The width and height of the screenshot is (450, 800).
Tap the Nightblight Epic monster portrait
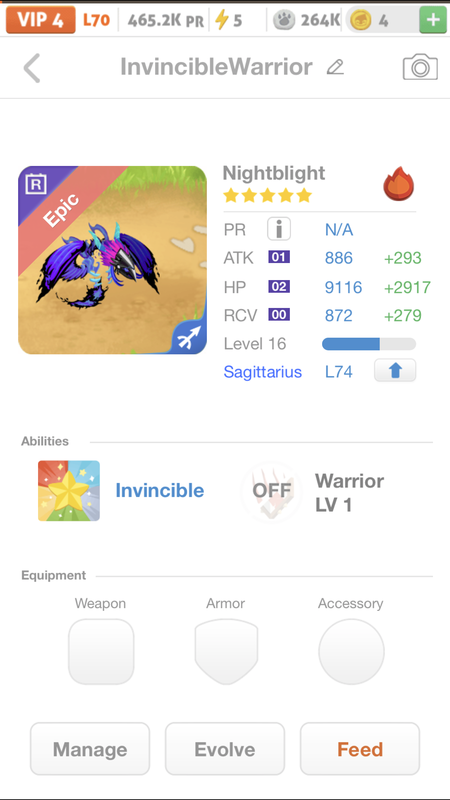112,260
